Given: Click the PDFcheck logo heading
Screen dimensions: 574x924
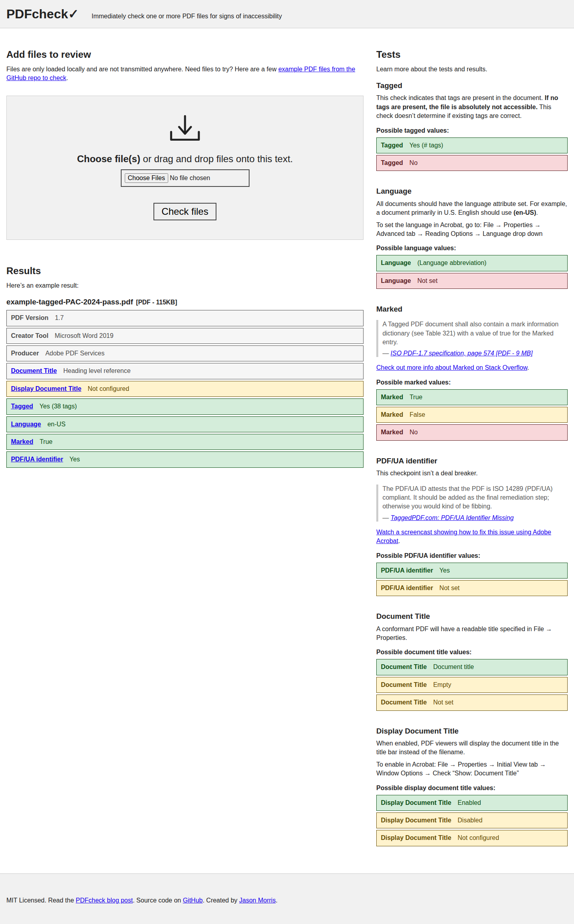Looking at the screenshot, I should [x=42, y=14].
